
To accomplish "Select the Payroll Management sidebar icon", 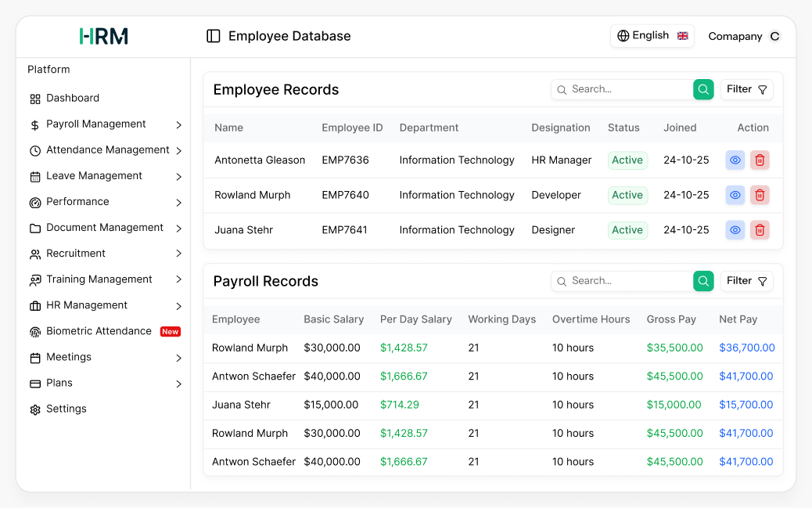I will click(34, 124).
